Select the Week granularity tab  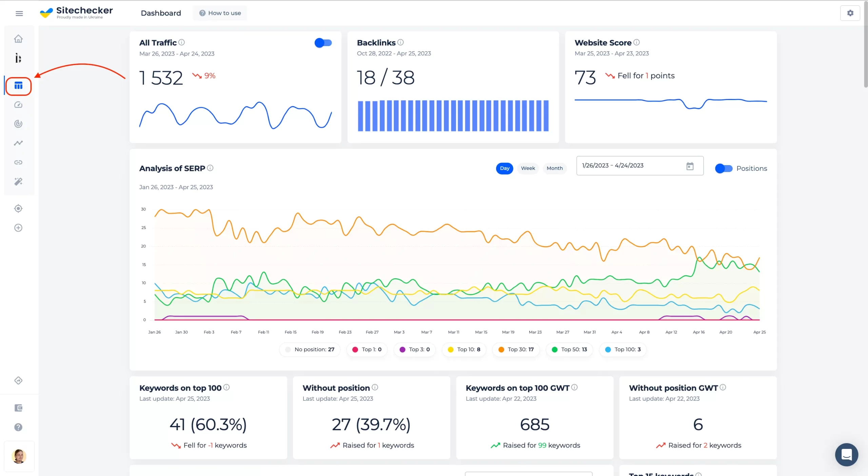[528, 168]
